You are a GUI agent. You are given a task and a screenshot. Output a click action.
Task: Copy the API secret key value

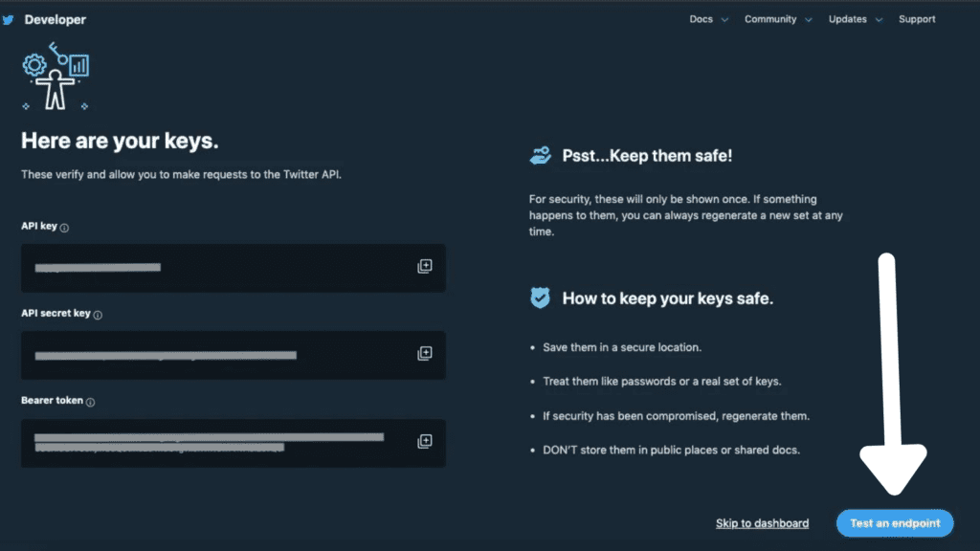[425, 354]
